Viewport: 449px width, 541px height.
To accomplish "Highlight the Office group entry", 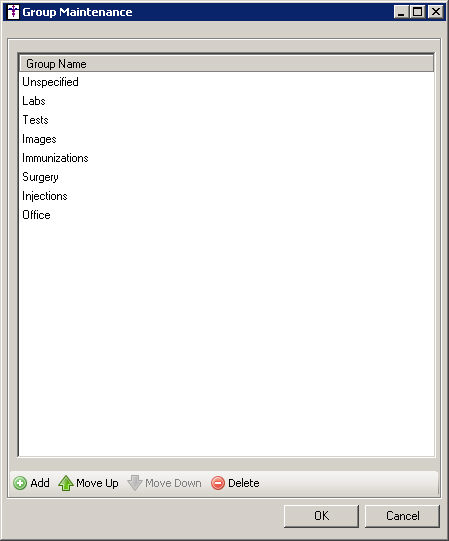I will (226, 215).
